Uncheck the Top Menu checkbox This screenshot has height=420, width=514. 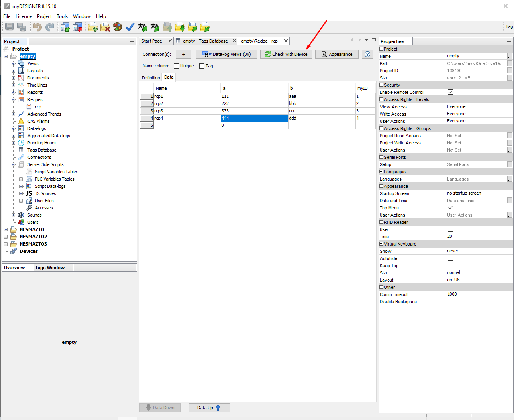tap(450, 208)
